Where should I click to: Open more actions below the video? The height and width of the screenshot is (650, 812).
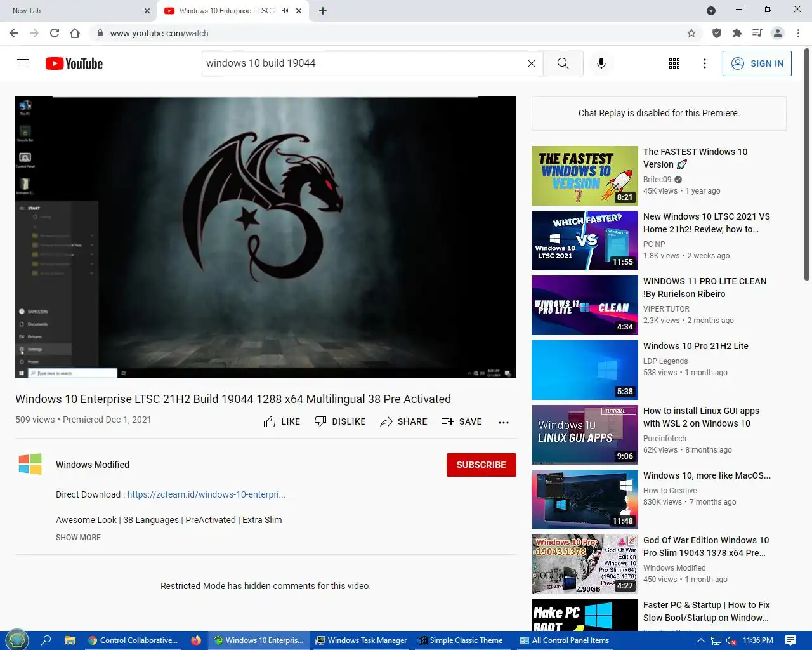click(x=504, y=422)
